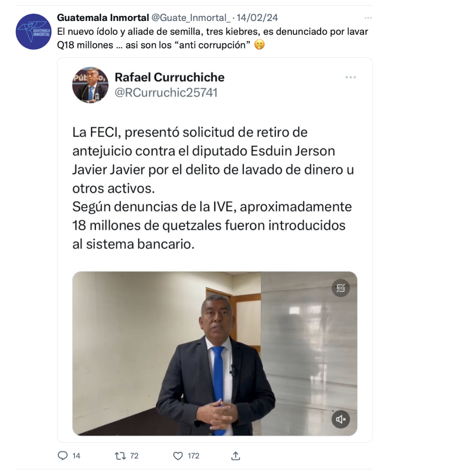
Task: Open the quoted tweet text about FECI
Action: (213, 188)
